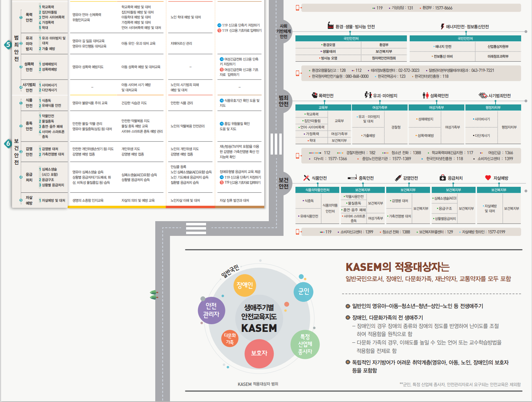Click the KASEM의 적용대상자는 heading

click(397, 267)
